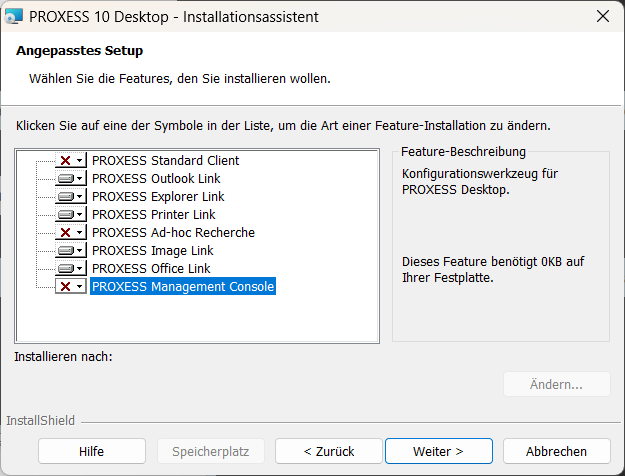Open install-state dropdown for PROXESS Standard Client

pos(70,160)
